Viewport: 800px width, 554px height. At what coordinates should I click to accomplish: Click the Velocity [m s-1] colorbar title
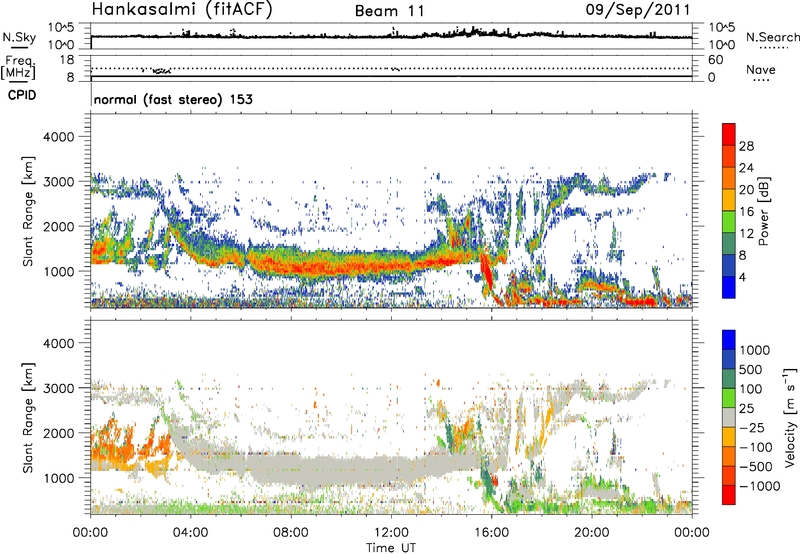tap(790, 417)
